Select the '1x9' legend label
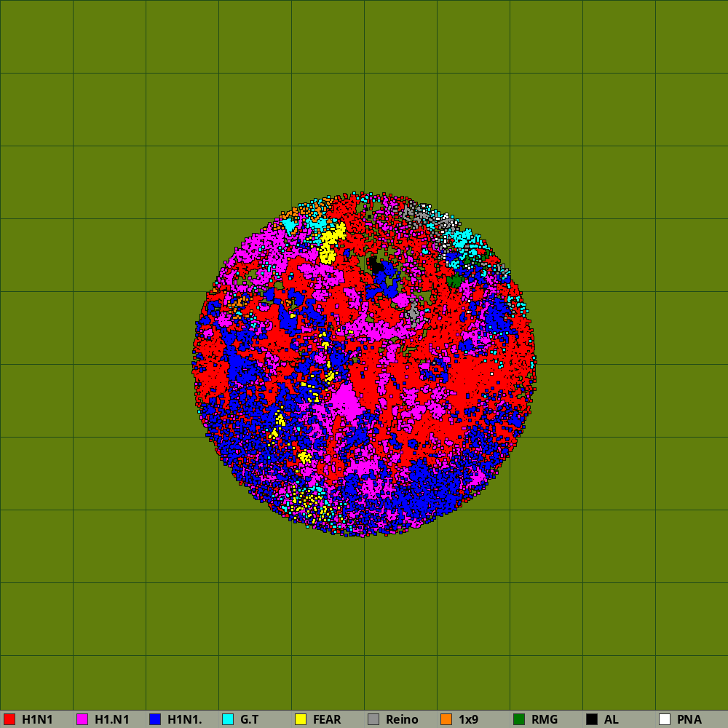The width and height of the screenshot is (728, 728). click(468, 719)
